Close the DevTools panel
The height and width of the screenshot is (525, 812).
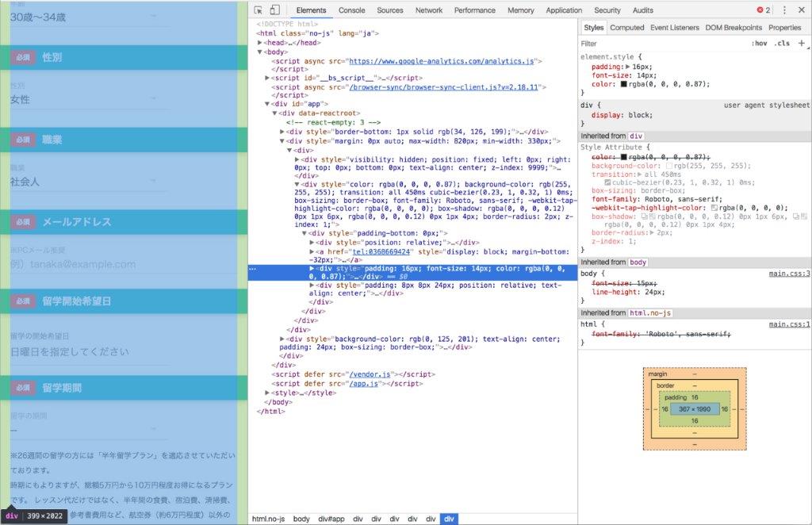point(801,10)
